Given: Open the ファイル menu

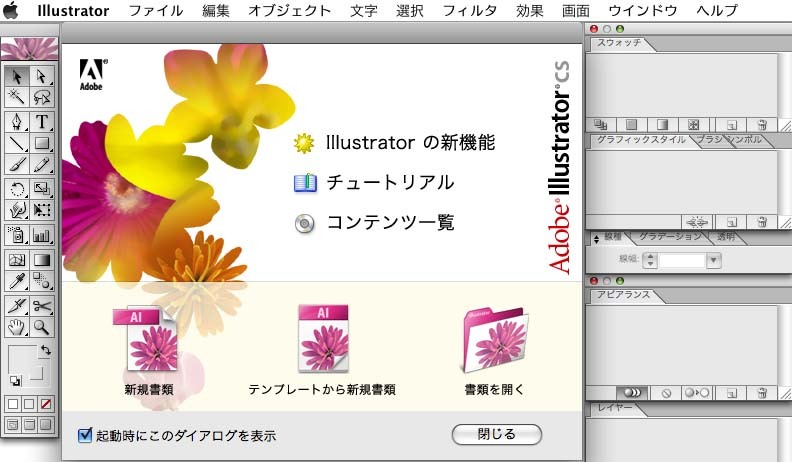Looking at the screenshot, I should click(156, 10).
